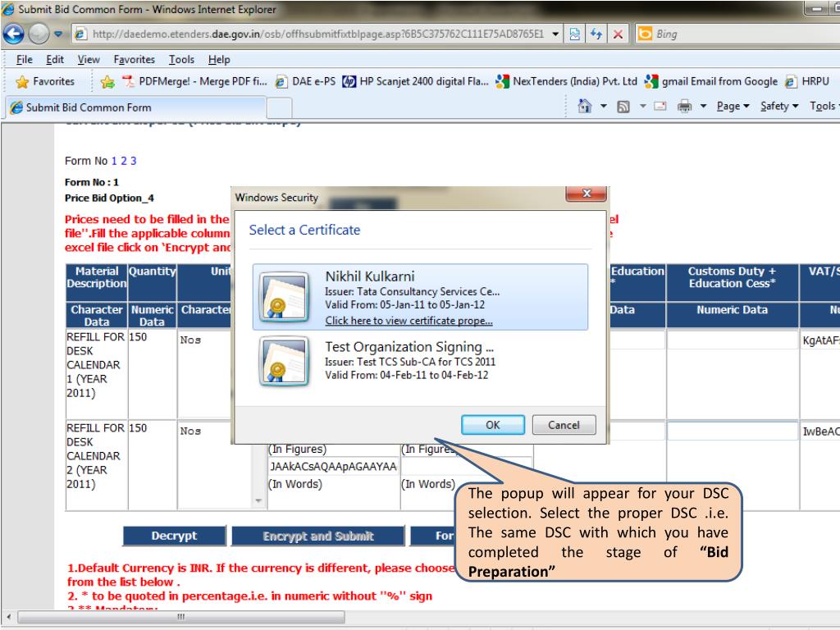840x630 pixels.
Task: Open the Favorites menu
Action: coord(134,59)
